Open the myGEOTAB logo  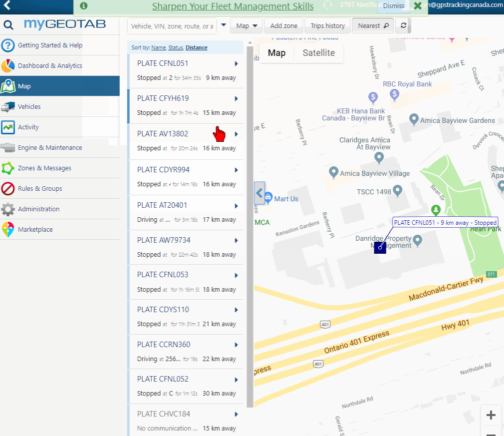click(x=64, y=24)
